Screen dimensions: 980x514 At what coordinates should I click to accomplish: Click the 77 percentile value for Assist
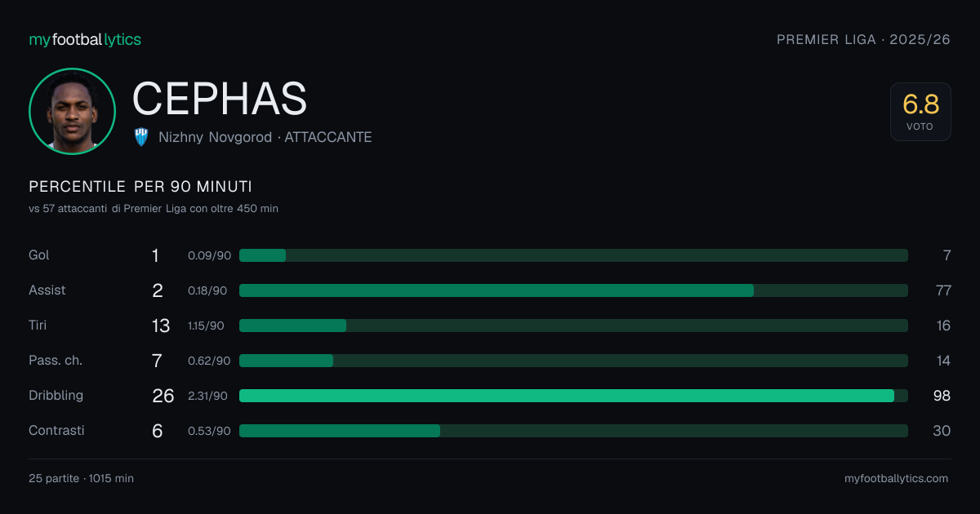(942, 290)
